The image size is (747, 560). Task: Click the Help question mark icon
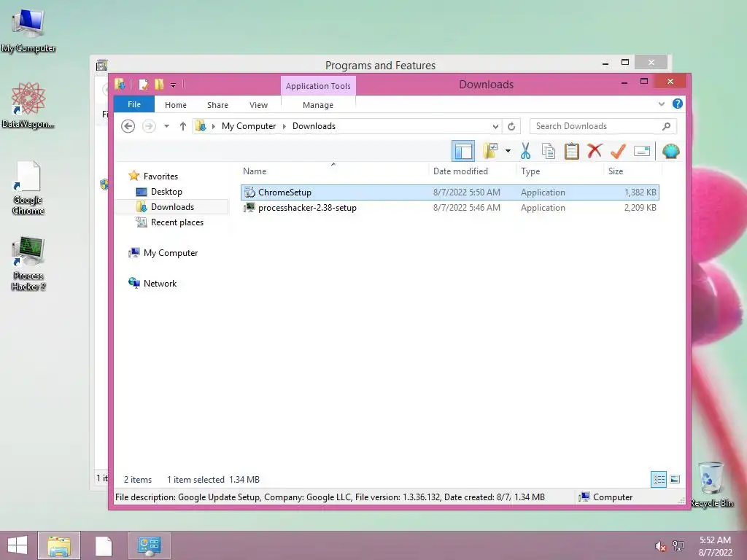tap(678, 104)
